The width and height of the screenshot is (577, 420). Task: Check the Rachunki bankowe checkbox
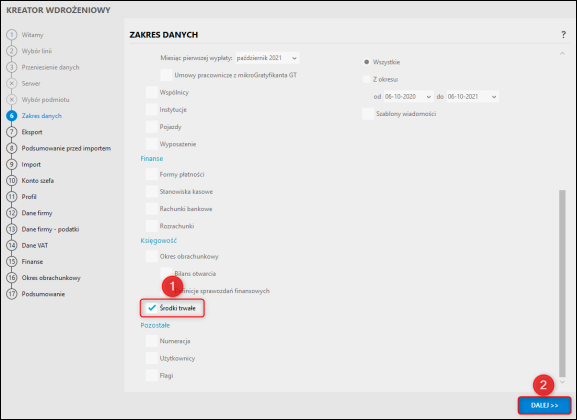pos(152,209)
